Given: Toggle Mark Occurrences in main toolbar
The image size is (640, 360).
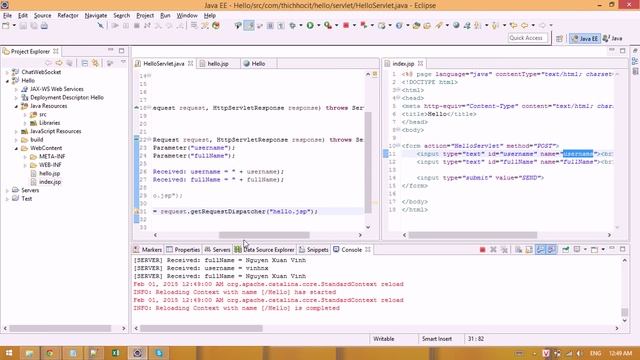Looking at the screenshot, I should pyautogui.click(x=249, y=25).
